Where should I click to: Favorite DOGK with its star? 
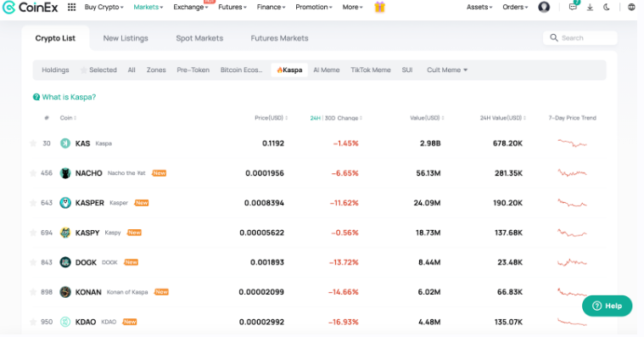click(x=33, y=262)
